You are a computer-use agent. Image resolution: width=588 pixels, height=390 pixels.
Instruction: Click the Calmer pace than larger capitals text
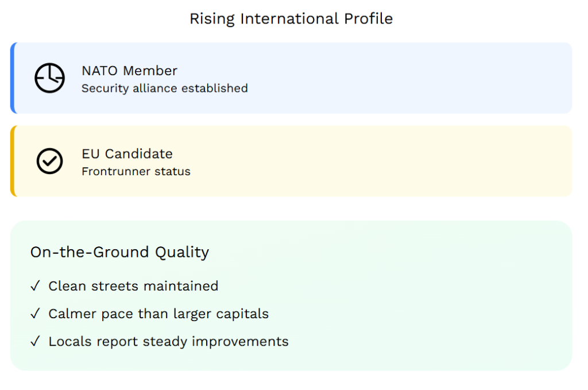(x=158, y=314)
